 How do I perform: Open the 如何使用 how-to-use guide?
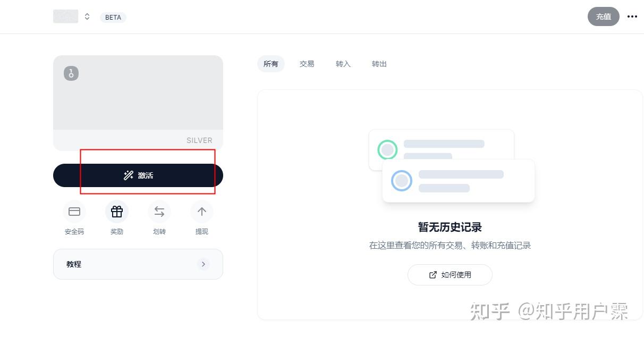450,275
